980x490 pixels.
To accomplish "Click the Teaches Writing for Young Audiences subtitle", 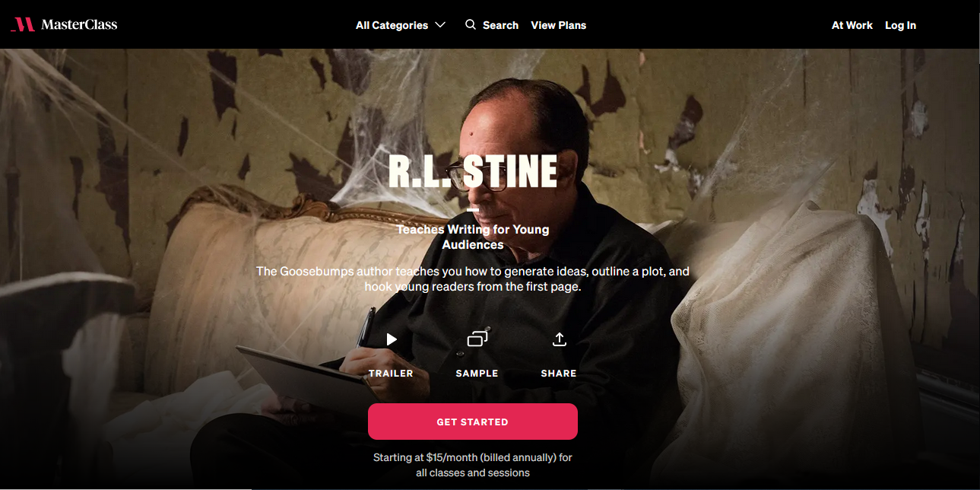I will [x=473, y=237].
